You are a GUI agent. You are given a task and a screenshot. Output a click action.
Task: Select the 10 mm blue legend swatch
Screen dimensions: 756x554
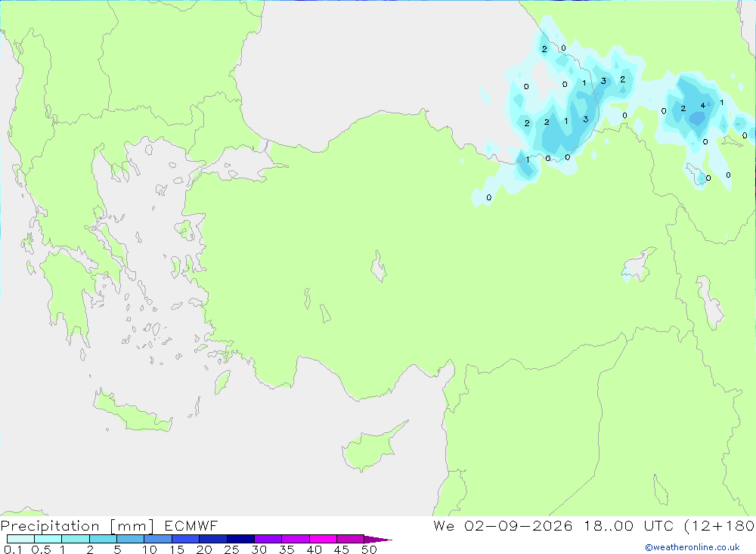(x=158, y=539)
